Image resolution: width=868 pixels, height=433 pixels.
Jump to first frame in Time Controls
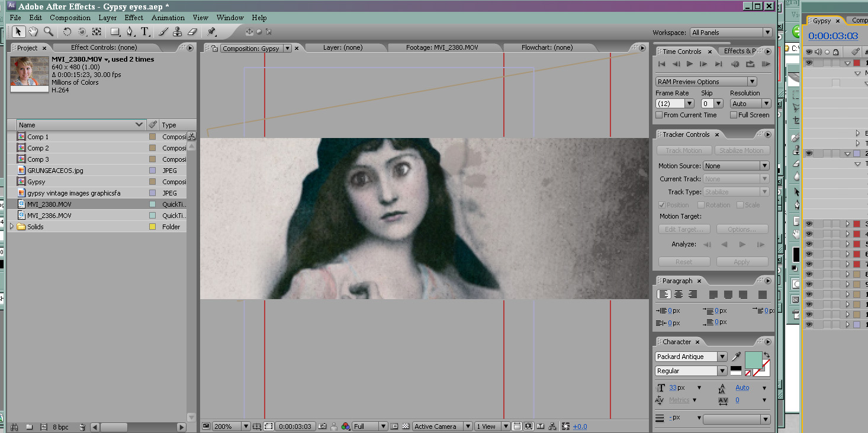tap(661, 64)
